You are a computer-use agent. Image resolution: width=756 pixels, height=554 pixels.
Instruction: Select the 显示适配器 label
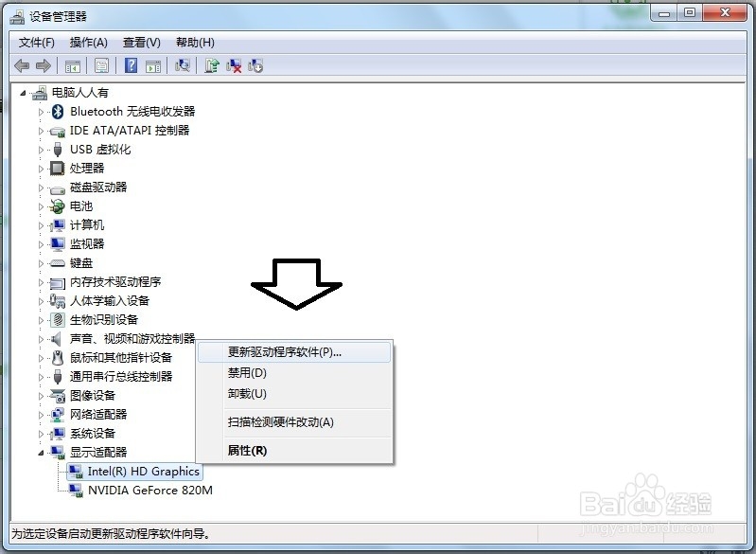pyautogui.click(x=98, y=452)
